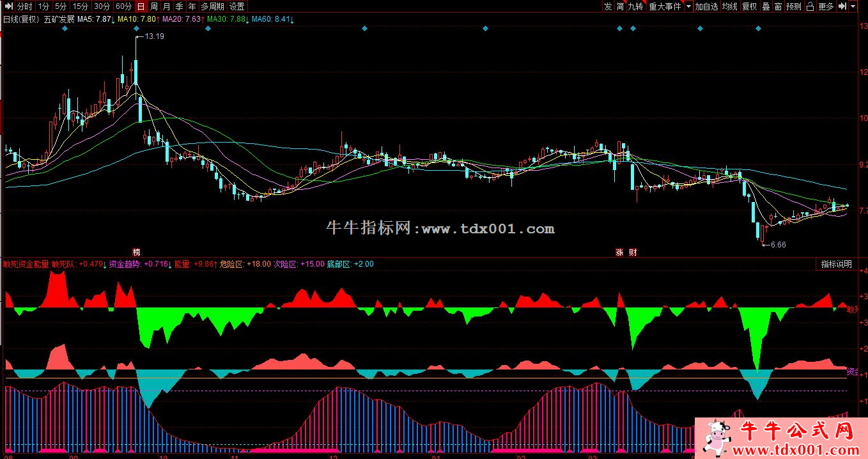Click the 指标说明 button
This screenshot has height=459, width=868.
(x=836, y=264)
